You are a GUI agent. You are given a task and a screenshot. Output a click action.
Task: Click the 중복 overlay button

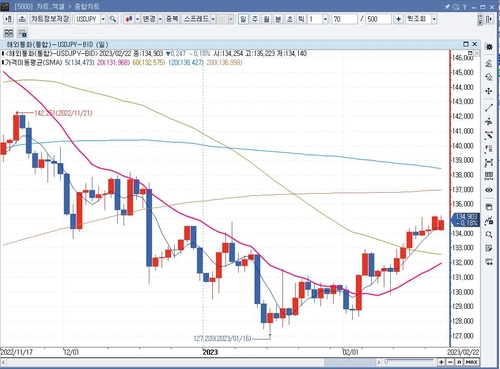point(172,19)
